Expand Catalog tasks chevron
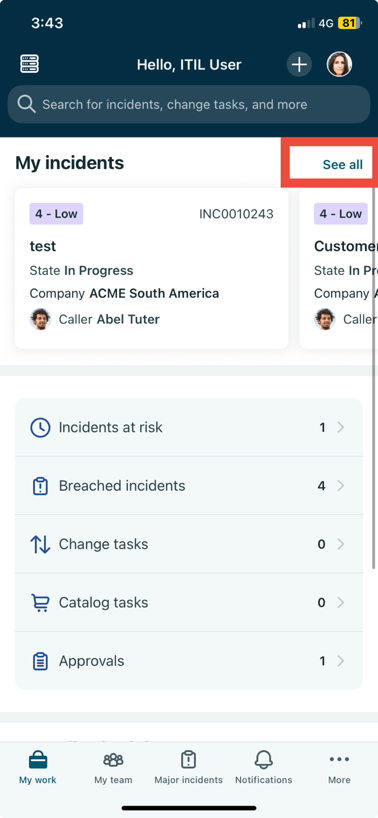 coord(340,603)
